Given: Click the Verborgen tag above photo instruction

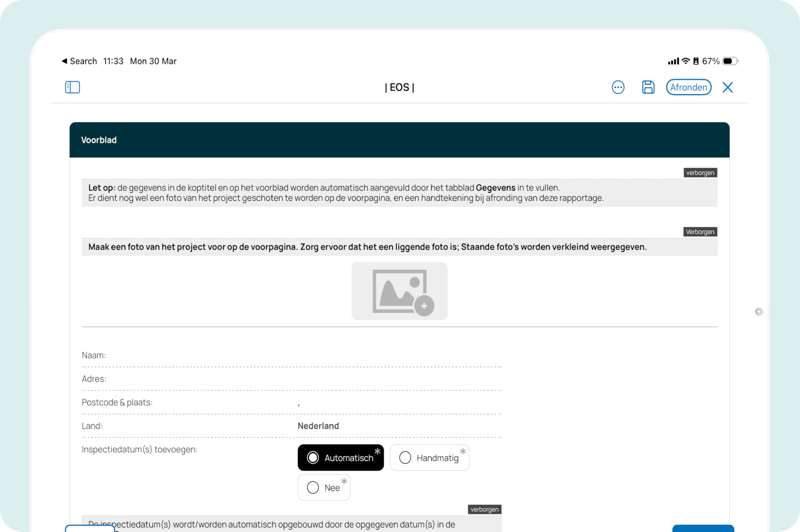Looking at the screenshot, I should tap(700, 232).
